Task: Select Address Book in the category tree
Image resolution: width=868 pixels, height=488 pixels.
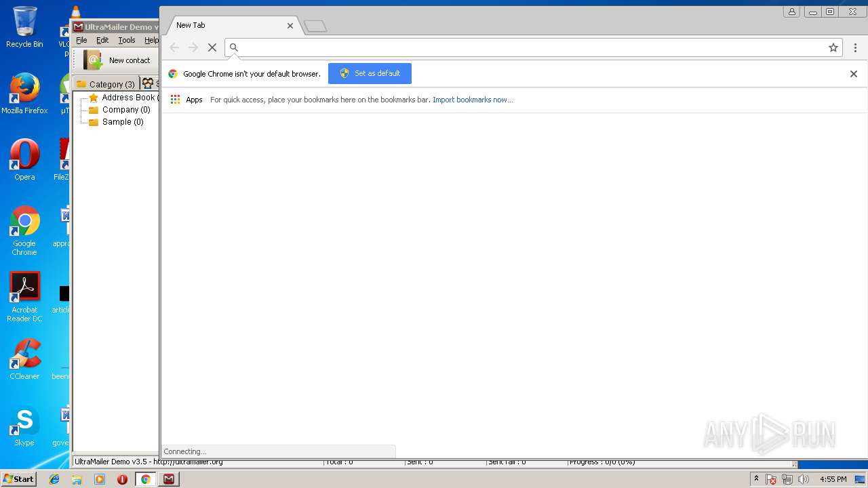Action: pyautogui.click(x=124, y=98)
